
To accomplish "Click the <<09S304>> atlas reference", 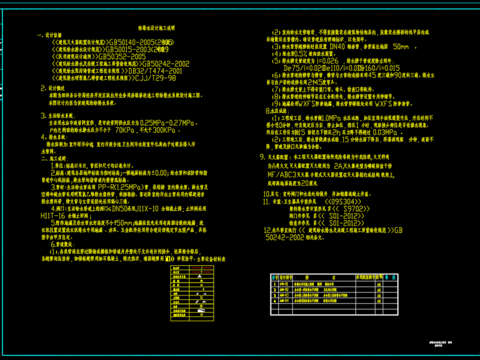I will (x=343, y=202).
